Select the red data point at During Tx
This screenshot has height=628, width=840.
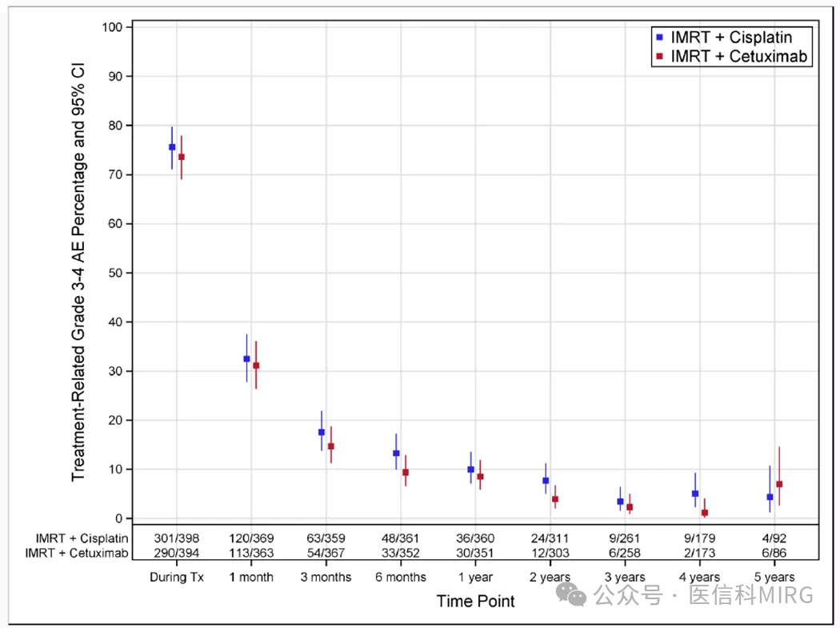pyautogui.click(x=182, y=157)
